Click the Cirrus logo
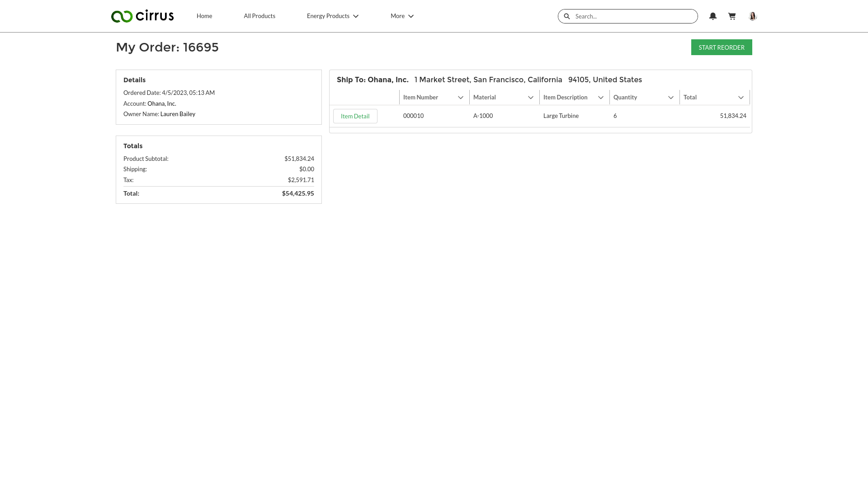Screen dimensions: 868x488 coord(142,16)
